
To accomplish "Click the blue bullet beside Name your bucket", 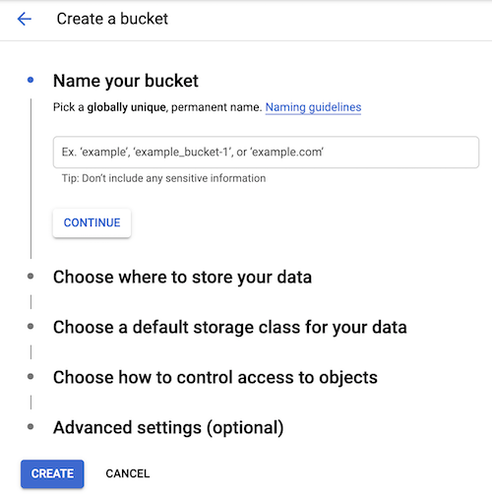I will (x=30, y=80).
